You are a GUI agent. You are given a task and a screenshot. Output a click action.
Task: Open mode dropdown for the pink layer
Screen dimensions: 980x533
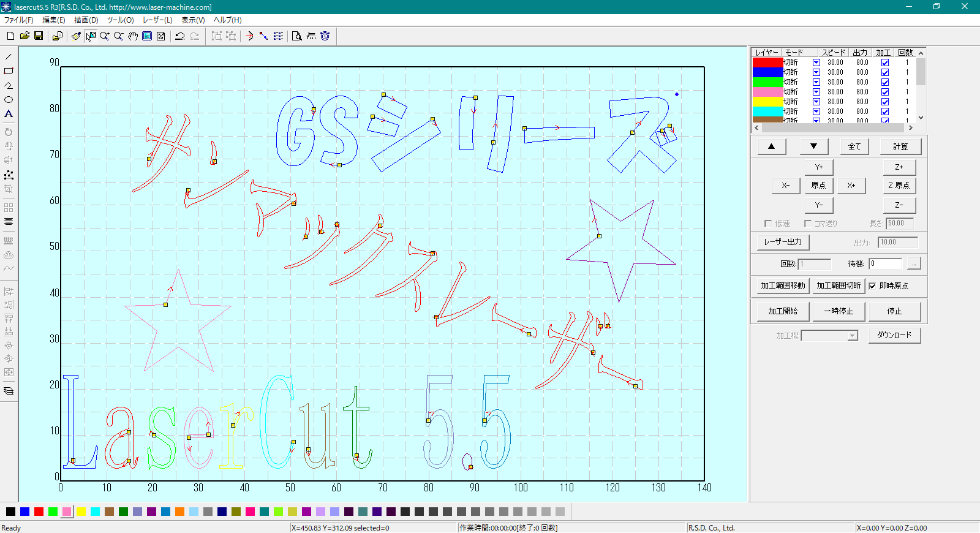(x=816, y=92)
